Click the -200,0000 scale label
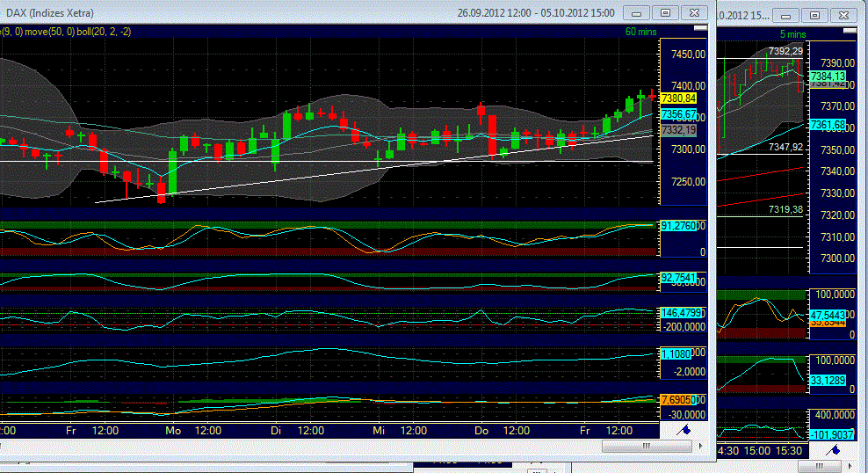Screen dimensions: 868x473 [684, 327]
